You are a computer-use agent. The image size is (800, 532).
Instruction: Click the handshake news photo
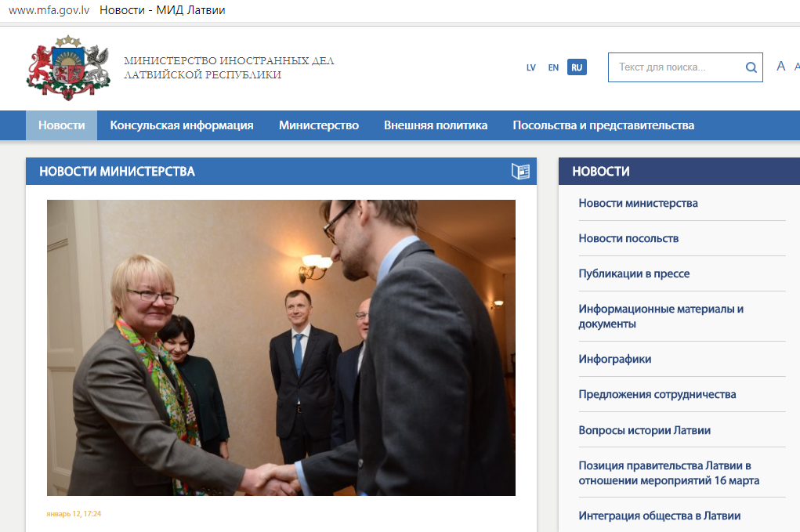click(x=281, y=347)
